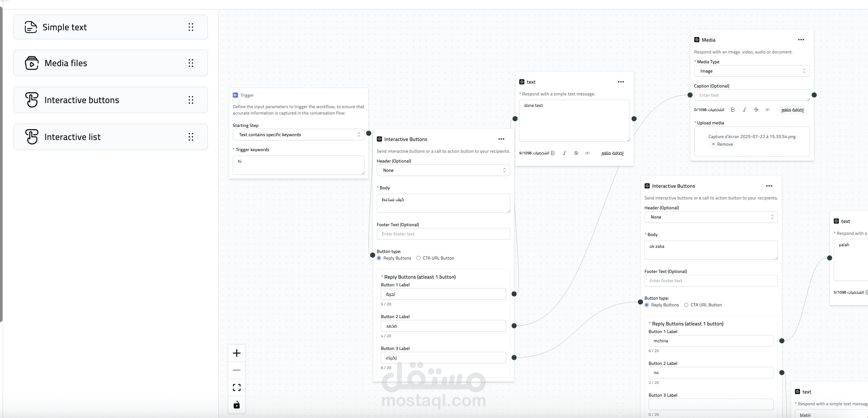Open the Media node three-dots menu

coord(801,40)
